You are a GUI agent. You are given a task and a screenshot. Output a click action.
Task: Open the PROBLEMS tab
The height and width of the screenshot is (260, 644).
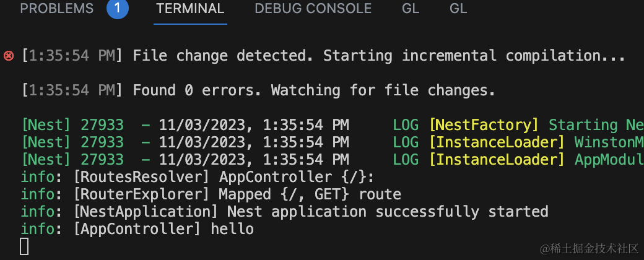tap(56, 9)
